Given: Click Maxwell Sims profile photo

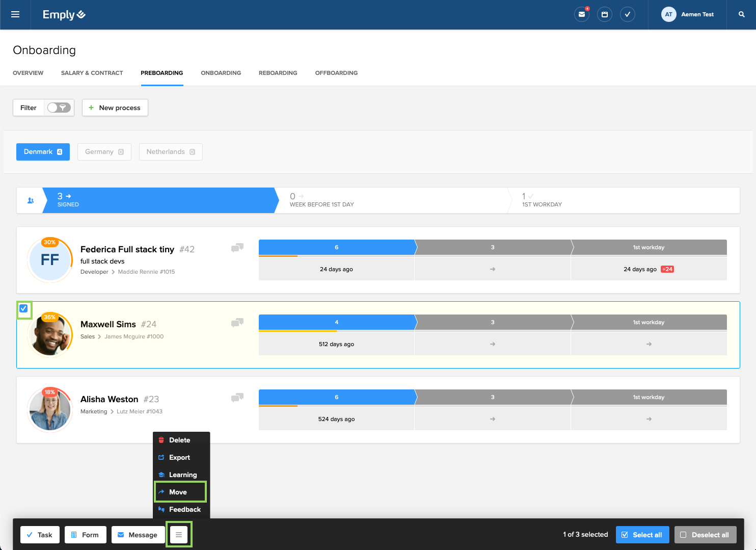Looking at the screenshot, I should tap(50, 335).
